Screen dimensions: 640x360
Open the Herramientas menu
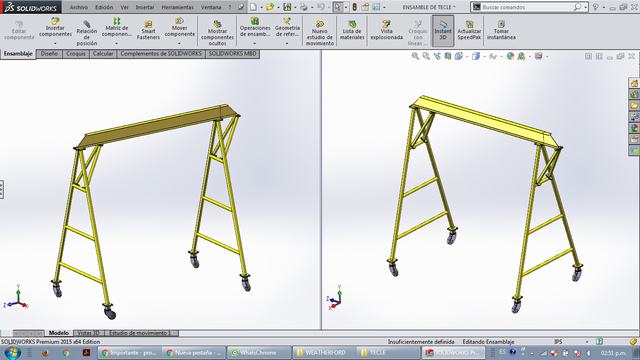[177, 7]
